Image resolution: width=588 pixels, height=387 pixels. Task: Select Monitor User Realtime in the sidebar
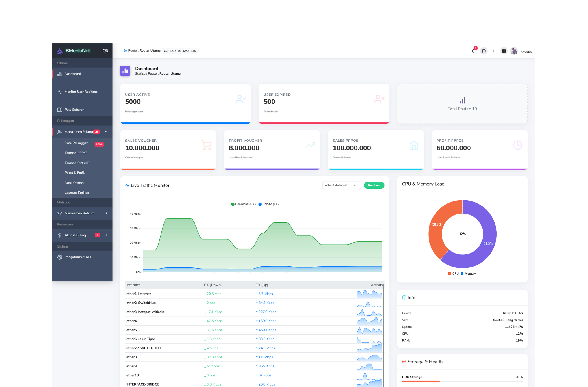click(x=81, y=91)
